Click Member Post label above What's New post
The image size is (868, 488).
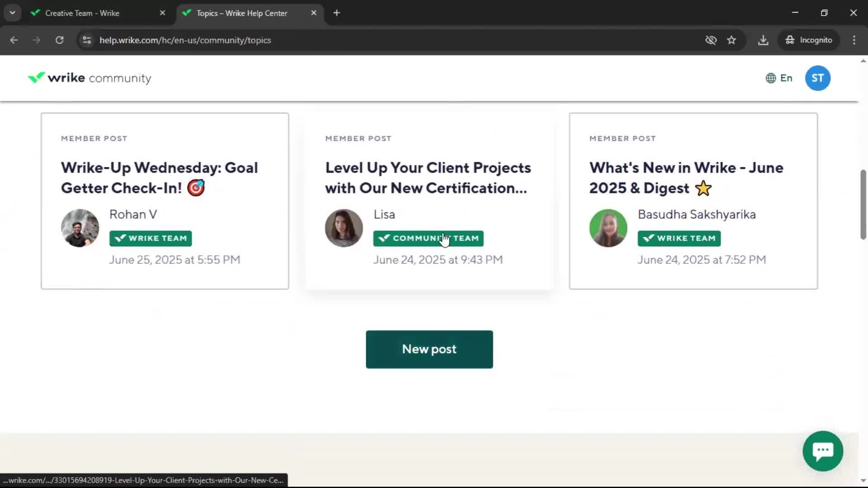[623, 138]
